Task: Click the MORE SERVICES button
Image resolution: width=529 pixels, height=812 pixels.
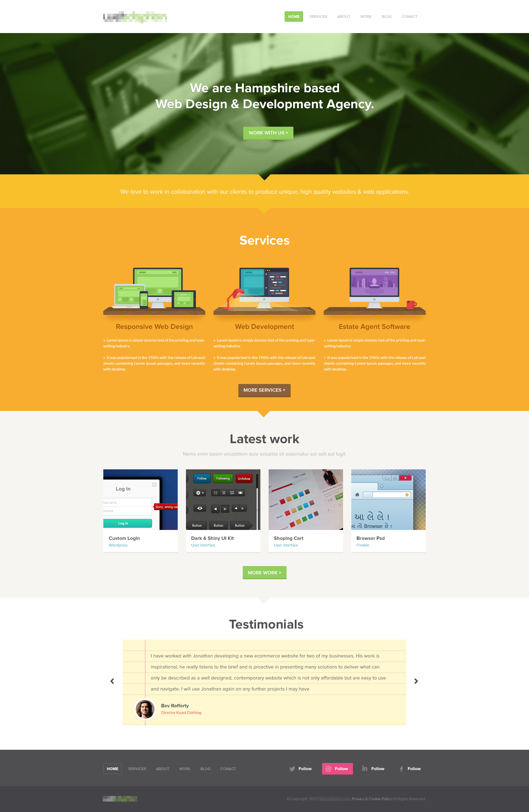Action: 264,390
